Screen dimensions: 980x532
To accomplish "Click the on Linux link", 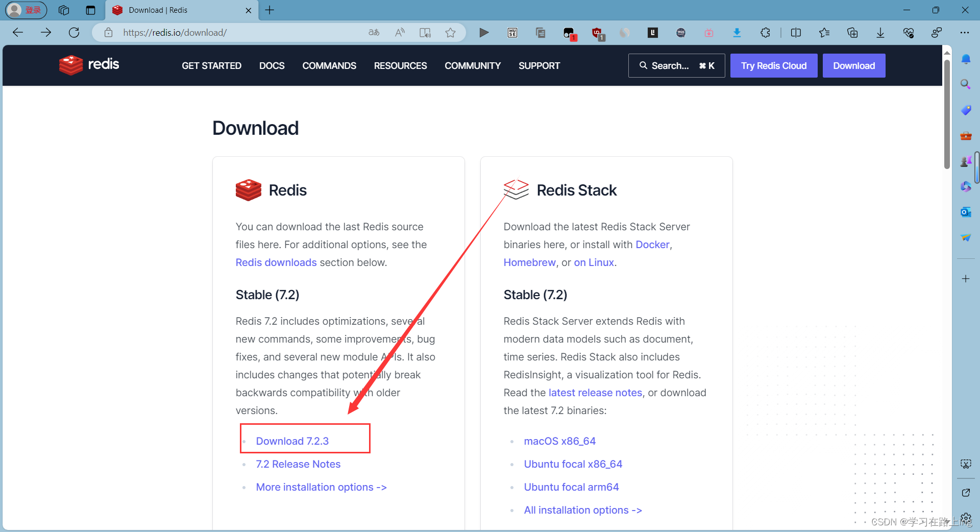I will (x=594, y=262).
